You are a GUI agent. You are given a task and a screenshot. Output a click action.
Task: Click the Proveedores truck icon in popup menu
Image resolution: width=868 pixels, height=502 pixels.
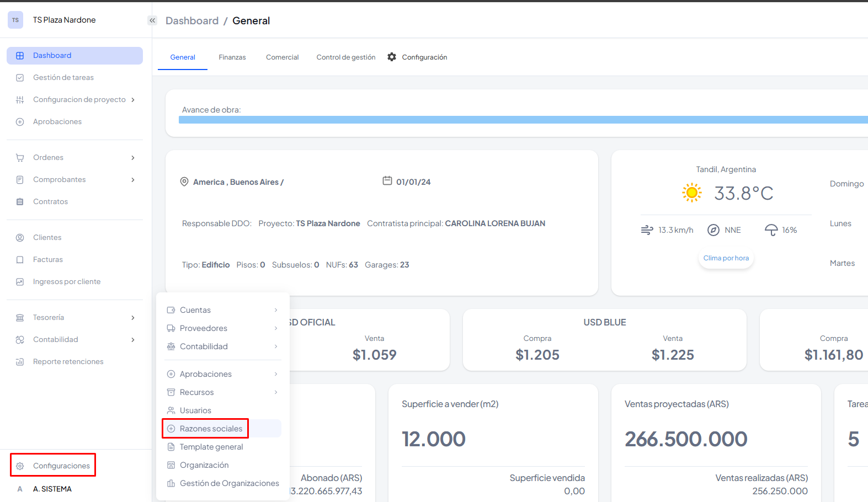pyautogui.click(x=171, y=328)
